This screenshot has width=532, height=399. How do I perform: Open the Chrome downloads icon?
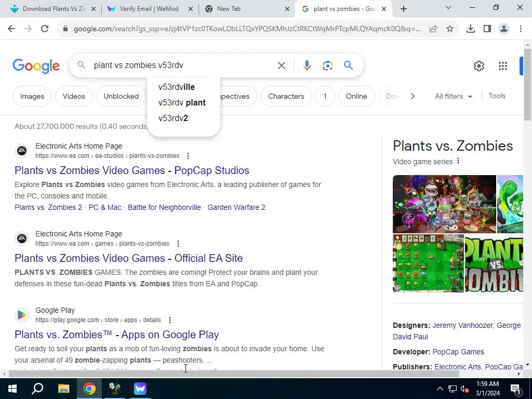click(x=470, y=29)
